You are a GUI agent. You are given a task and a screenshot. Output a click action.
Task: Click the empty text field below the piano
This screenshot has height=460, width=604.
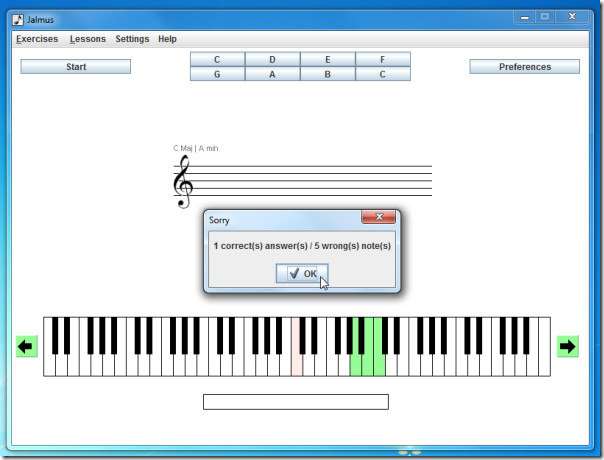(296, 402)
